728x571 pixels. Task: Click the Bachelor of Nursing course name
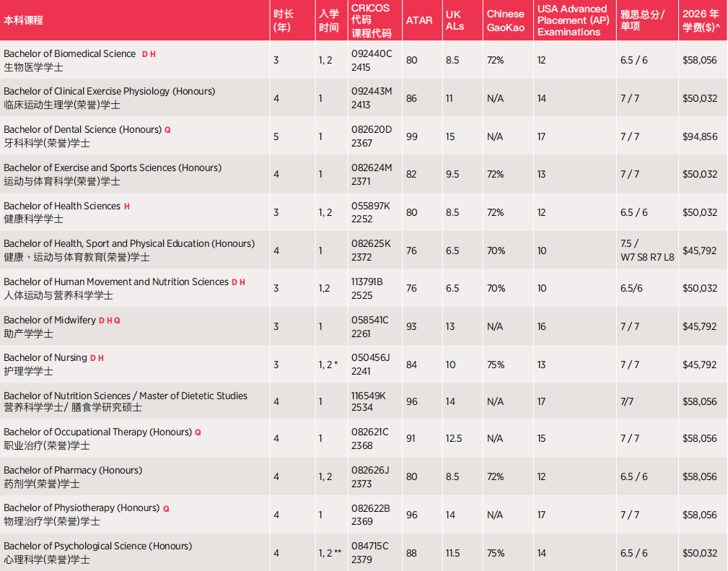(45, 358)
